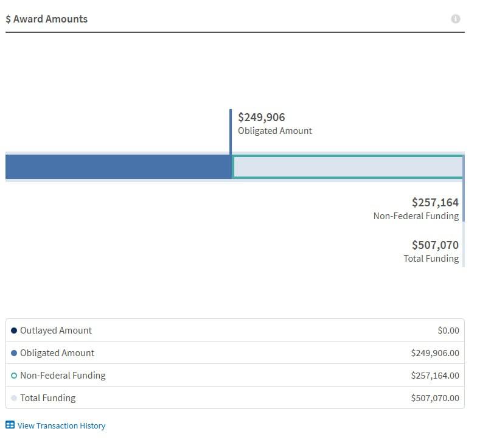This screenshot has height=448, width=477.
Task: Click the $0.00 Outlayed Amount value
Action: (x=448, y=331)
